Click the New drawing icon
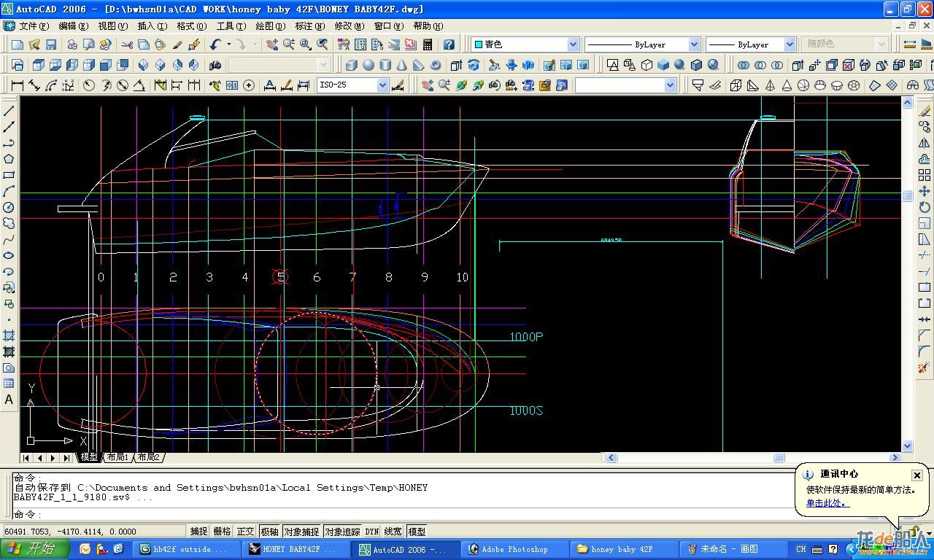 (x=18, y=44)
